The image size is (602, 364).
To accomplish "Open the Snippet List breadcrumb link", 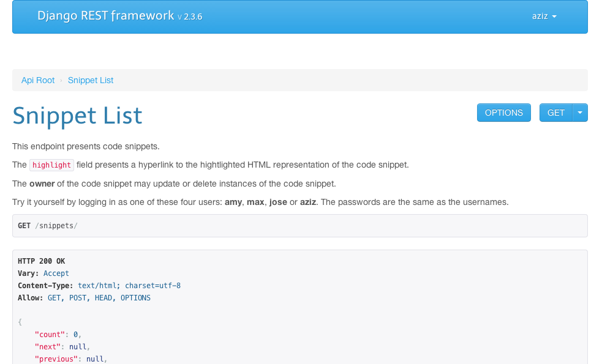I will point(91,80).
